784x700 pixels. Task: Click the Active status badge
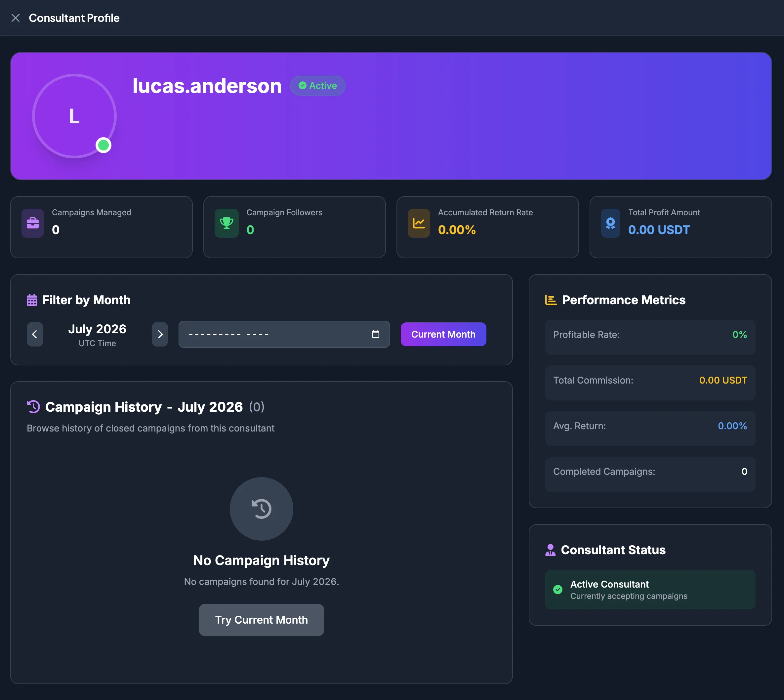(317, 85)
